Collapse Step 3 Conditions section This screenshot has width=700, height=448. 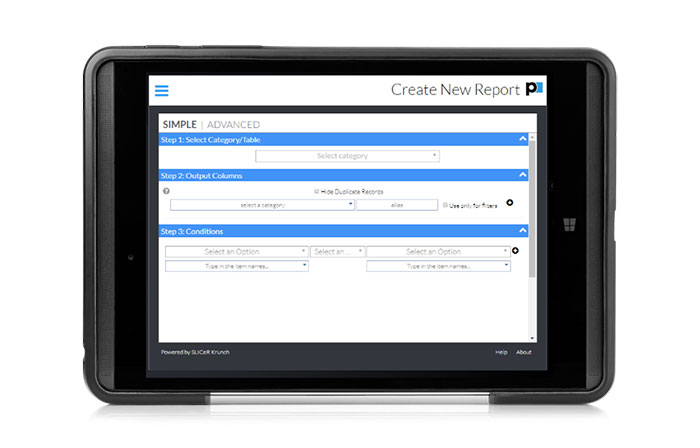click(522, 232)
